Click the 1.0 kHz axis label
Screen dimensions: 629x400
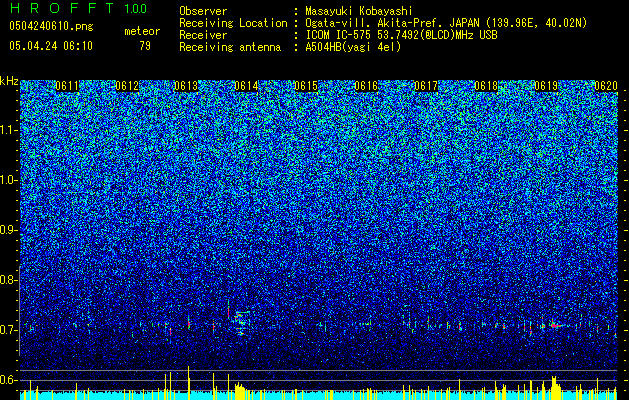point(9,180)
